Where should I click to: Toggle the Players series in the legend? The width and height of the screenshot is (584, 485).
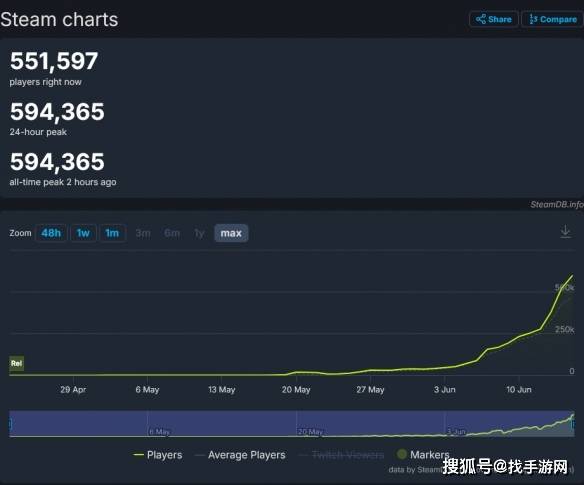click(x=158, y=455)
